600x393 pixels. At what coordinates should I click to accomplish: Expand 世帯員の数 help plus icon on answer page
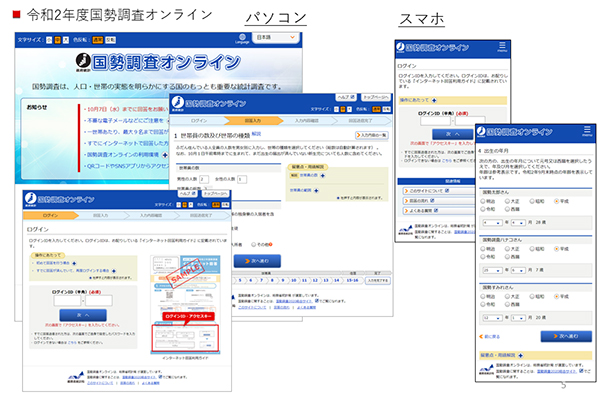click(322, 176)
